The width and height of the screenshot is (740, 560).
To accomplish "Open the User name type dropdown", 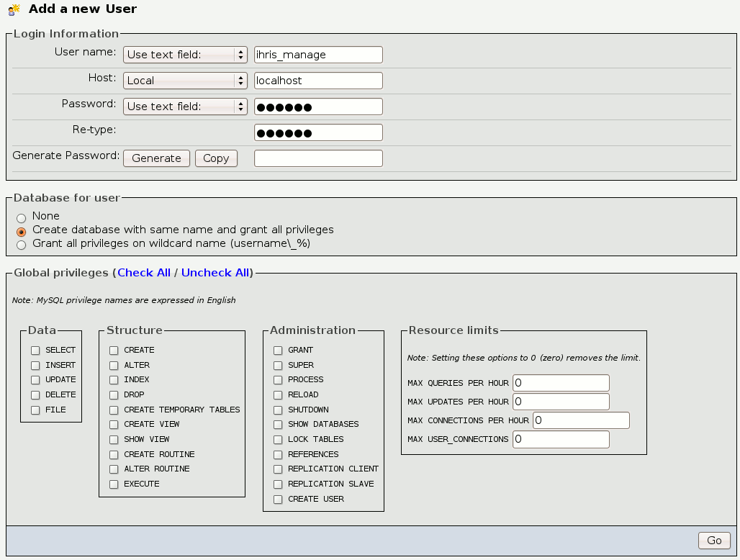I will point(185,55).
